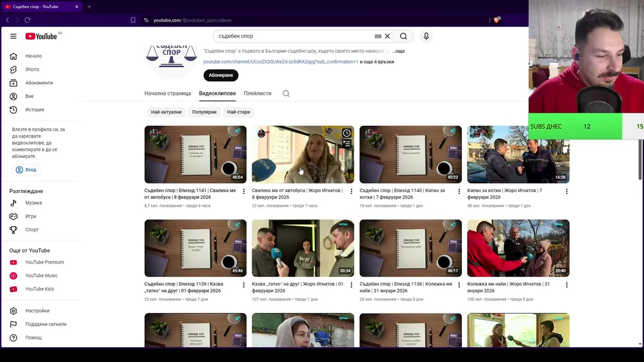Open the Brave shields icon

coord(497,20)
